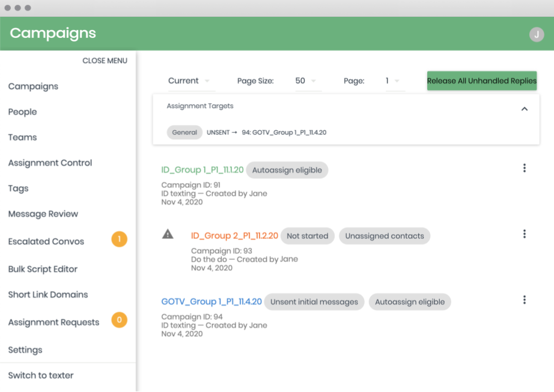
Task: Click the Escalated Convos orange count badge
Action: [x=119, y=240]
